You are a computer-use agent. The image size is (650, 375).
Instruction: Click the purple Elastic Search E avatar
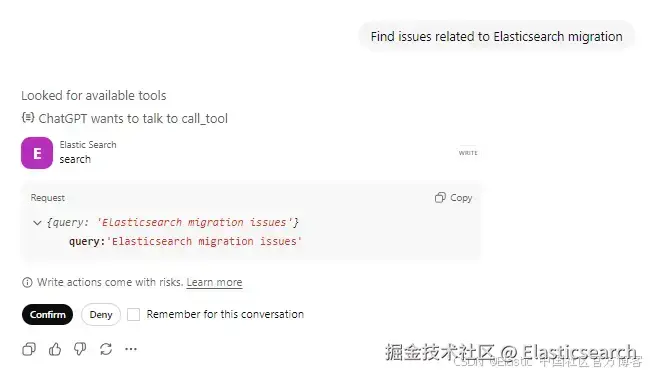(37, 153)
